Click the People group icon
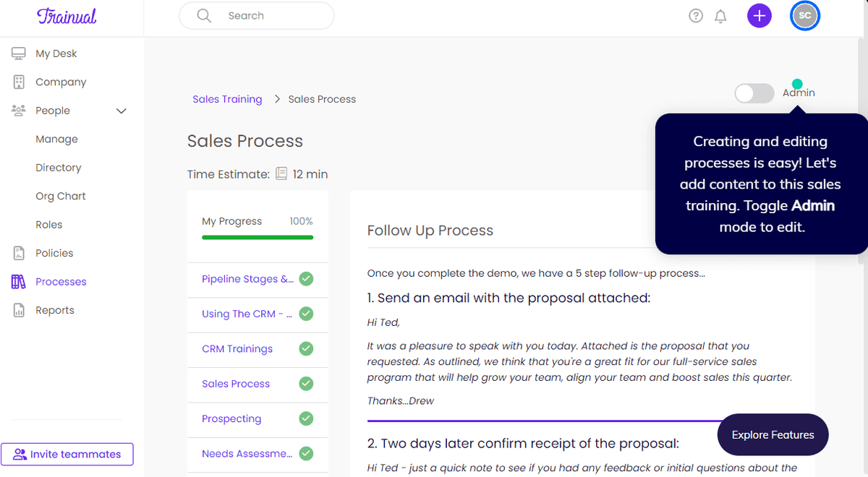 19,111
